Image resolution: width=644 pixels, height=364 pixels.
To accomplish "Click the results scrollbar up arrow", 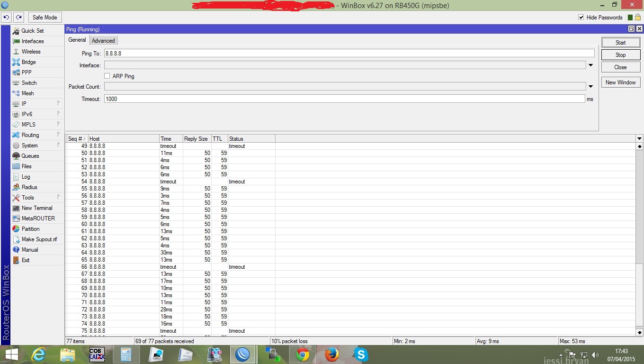I will (x=639, y=146).
